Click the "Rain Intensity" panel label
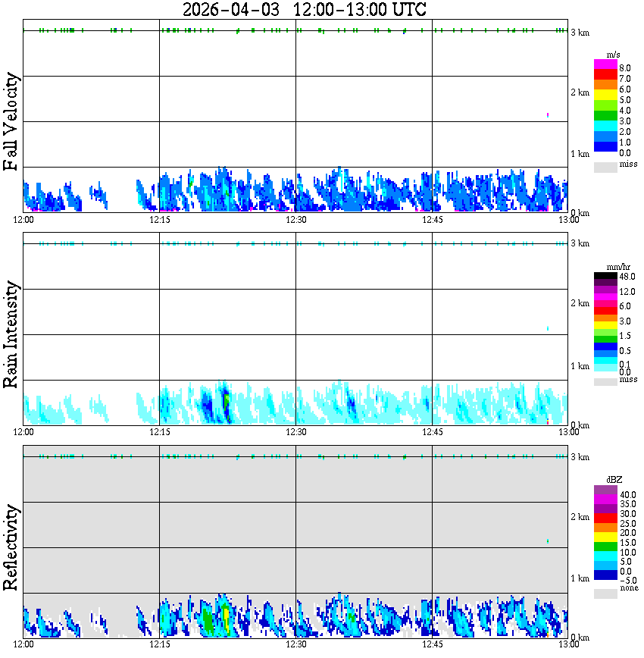This screenshot has height=658, width=644. click(x=11, y=334)
